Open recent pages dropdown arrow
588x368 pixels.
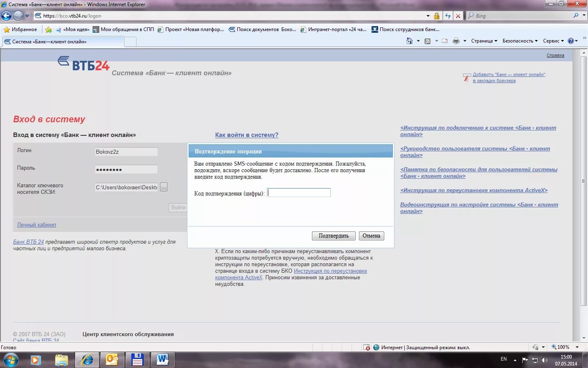[x=27, y=16]
